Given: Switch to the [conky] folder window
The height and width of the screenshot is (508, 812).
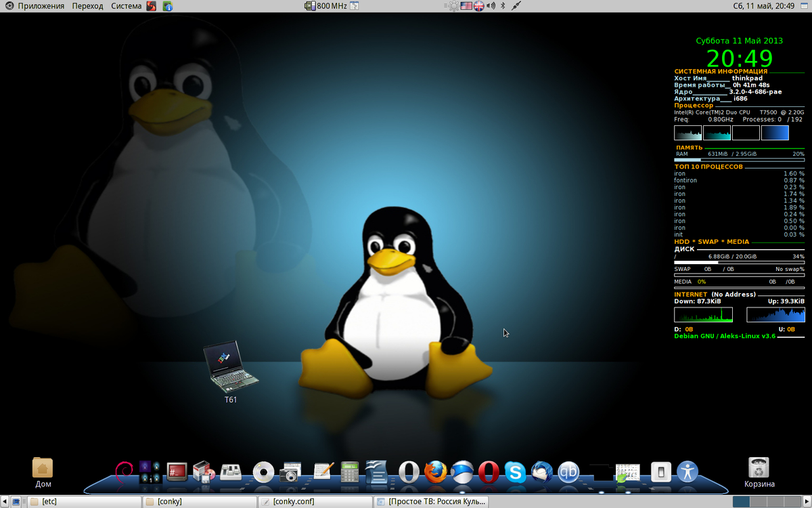Looking at the screenshot, I should point(200,502).
